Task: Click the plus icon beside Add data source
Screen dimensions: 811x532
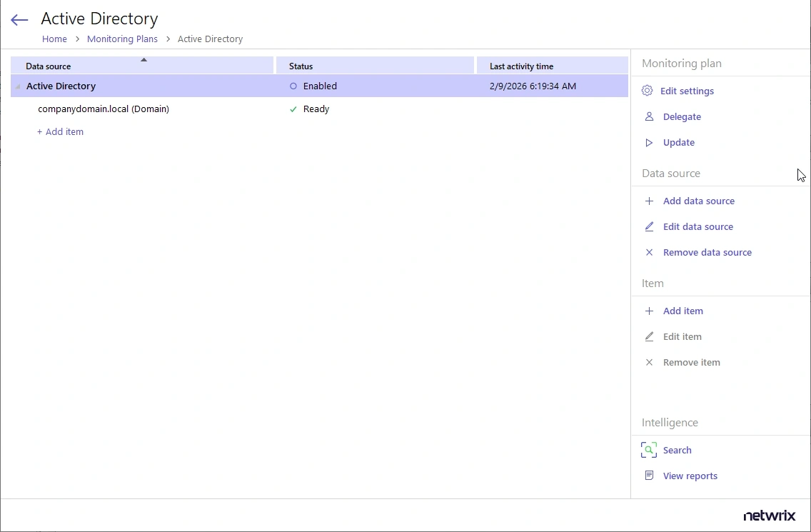Action: [649, 201]
